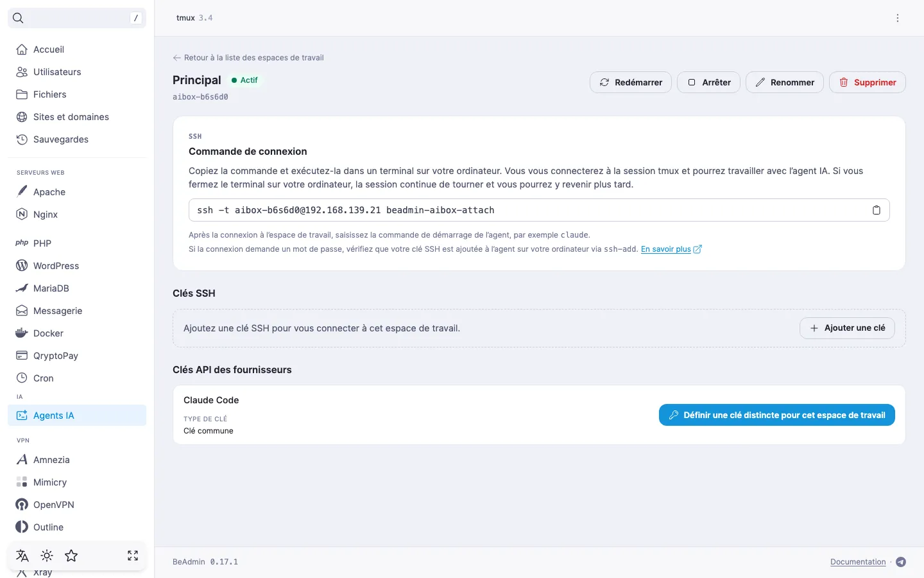This screenshot has height=578, width=924.
Task: Click the Redémarrer restart button
Action: [631, 82]
